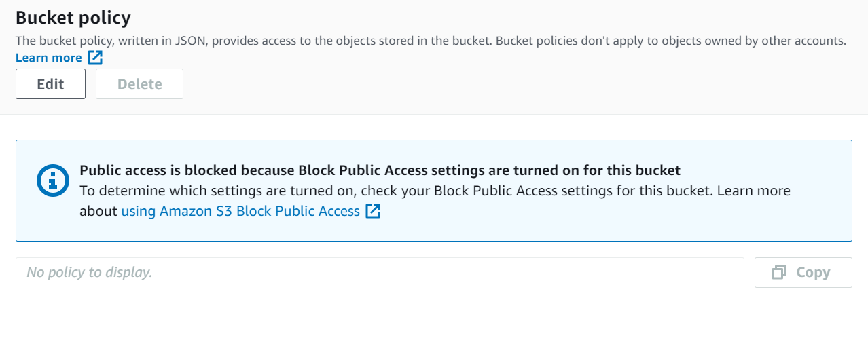Screen dimensions: 868x357
Task: Click the external link icon after Block Public Access
Action: coord(373,211)
